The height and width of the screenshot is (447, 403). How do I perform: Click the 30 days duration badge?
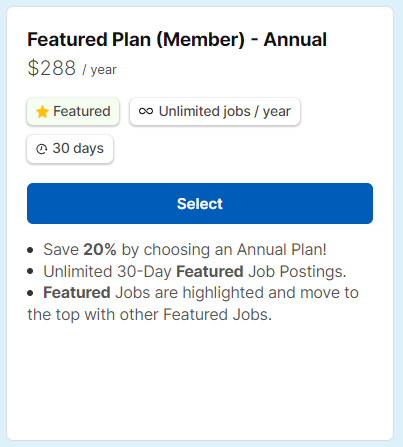pos(70,149)
